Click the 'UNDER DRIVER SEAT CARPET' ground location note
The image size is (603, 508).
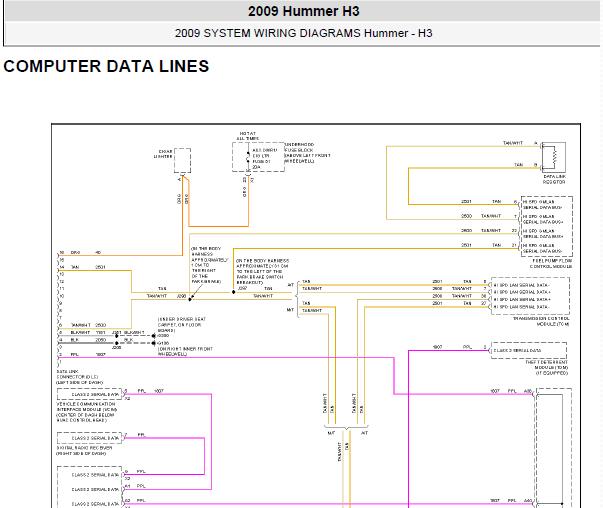182,325
